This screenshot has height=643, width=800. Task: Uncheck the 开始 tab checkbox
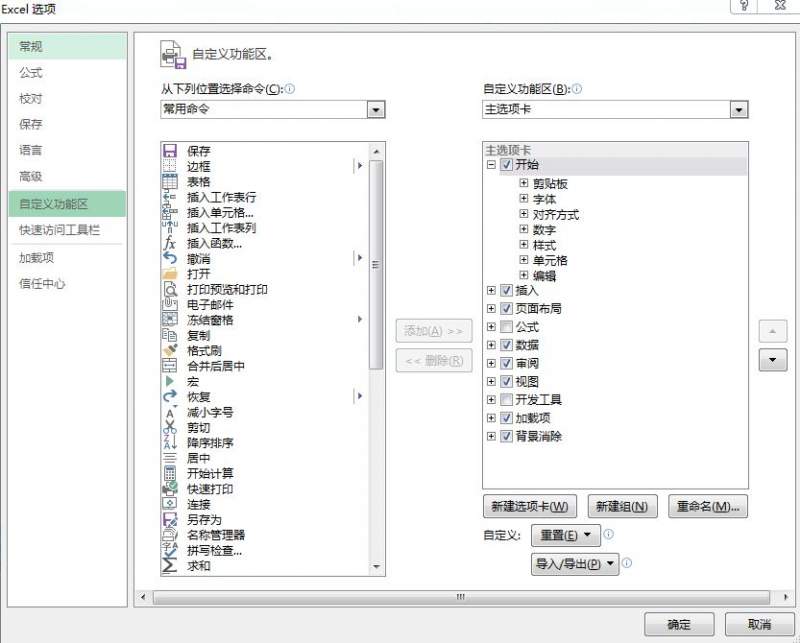tap(506, 164)
